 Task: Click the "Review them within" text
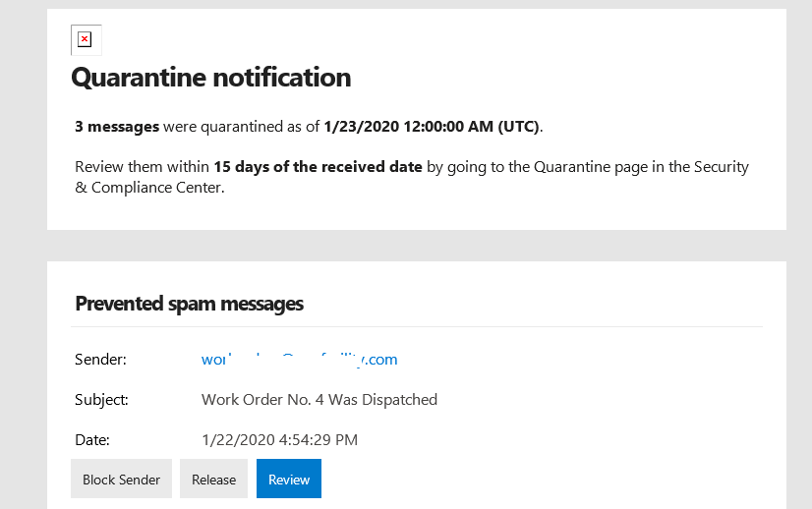(142, 167)
